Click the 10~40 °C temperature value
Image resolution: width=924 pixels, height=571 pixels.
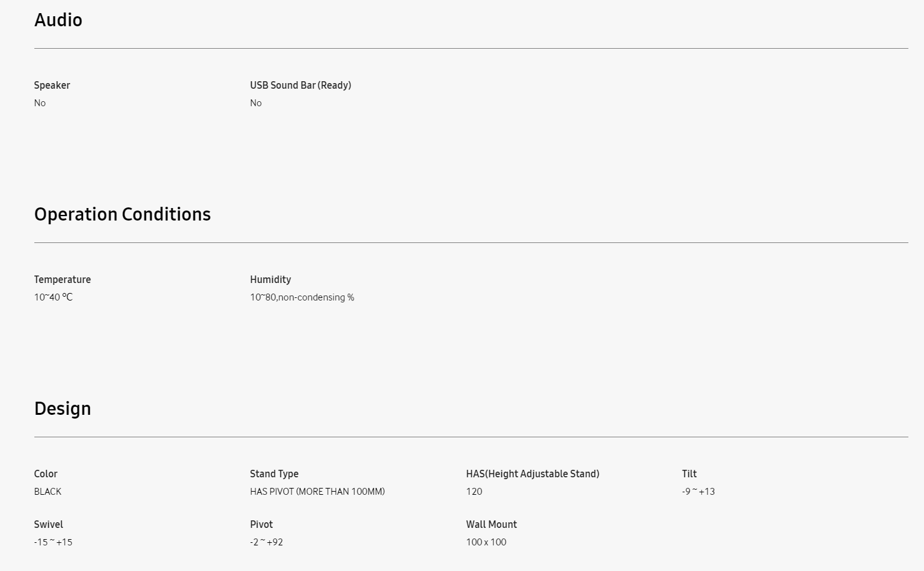[x=53, y=297]
